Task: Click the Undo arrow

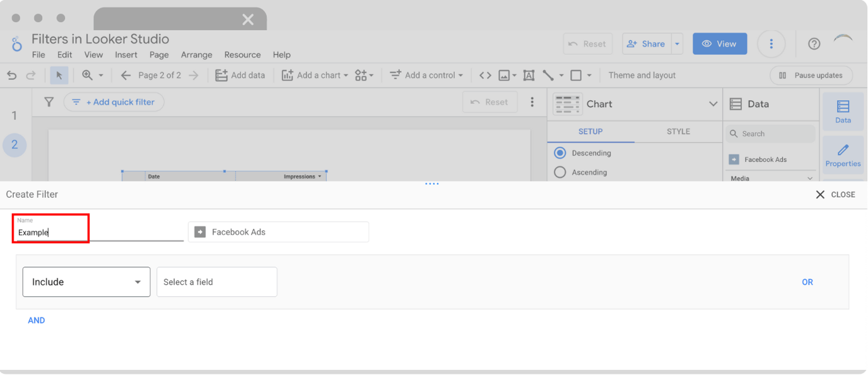Action: click(11, 75)
